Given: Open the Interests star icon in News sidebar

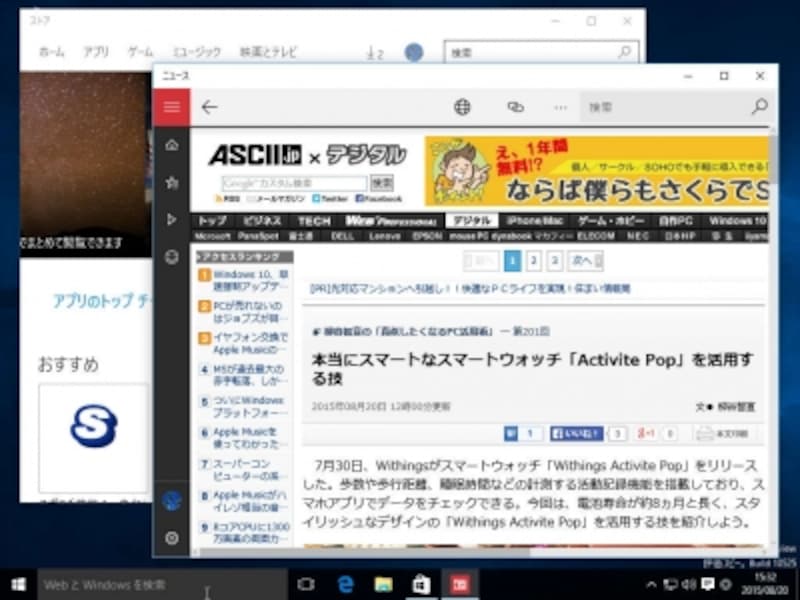Looking at the screenshot, I should point(172,183).
